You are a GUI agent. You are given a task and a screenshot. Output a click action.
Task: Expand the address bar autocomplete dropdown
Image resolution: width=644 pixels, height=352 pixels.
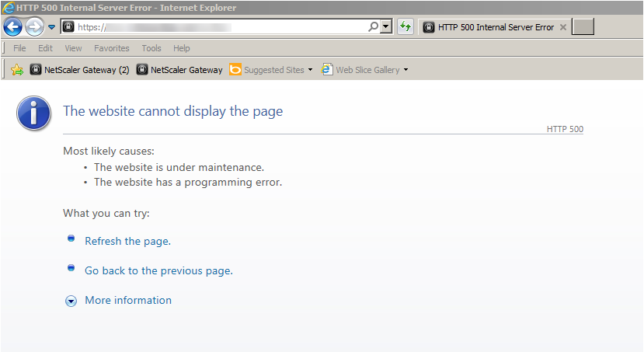(x=385, y=26)
